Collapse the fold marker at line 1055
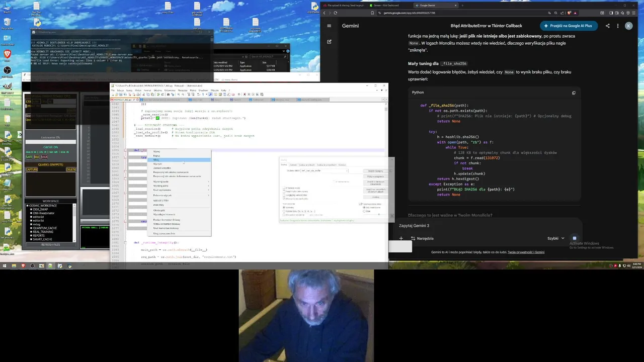This screenshot has height=362, width=644. 125,150
